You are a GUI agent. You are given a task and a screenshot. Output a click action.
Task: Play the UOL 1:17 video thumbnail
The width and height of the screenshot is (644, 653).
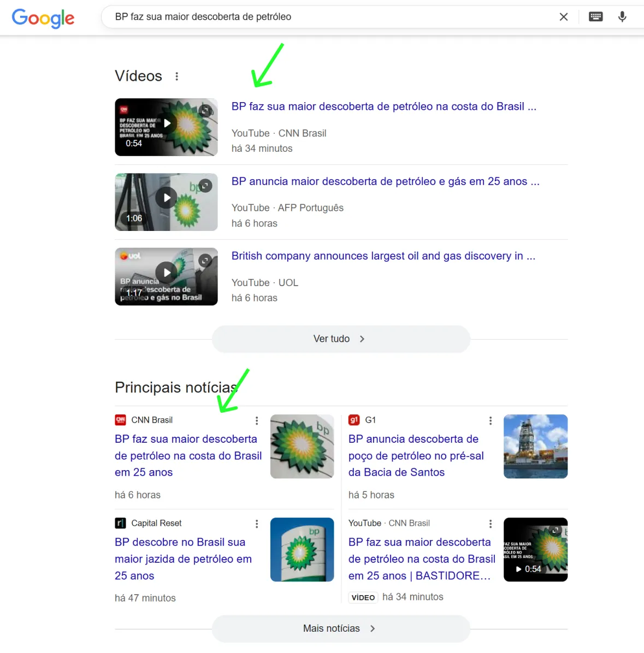166,276
